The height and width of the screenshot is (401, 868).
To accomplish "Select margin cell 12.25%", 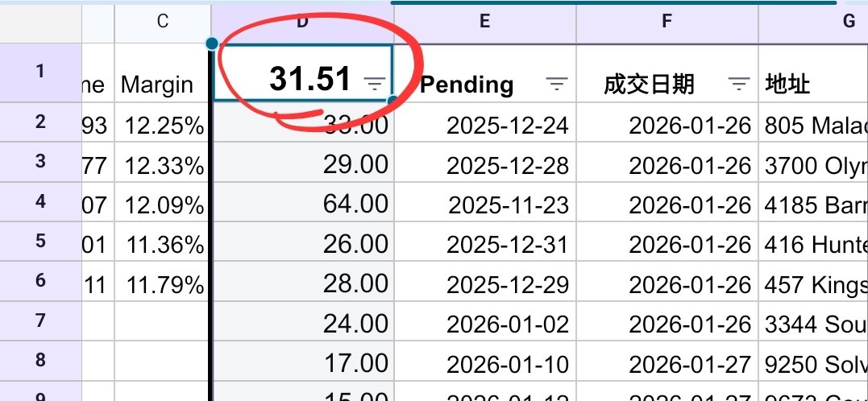I will [x=162, y=122].
